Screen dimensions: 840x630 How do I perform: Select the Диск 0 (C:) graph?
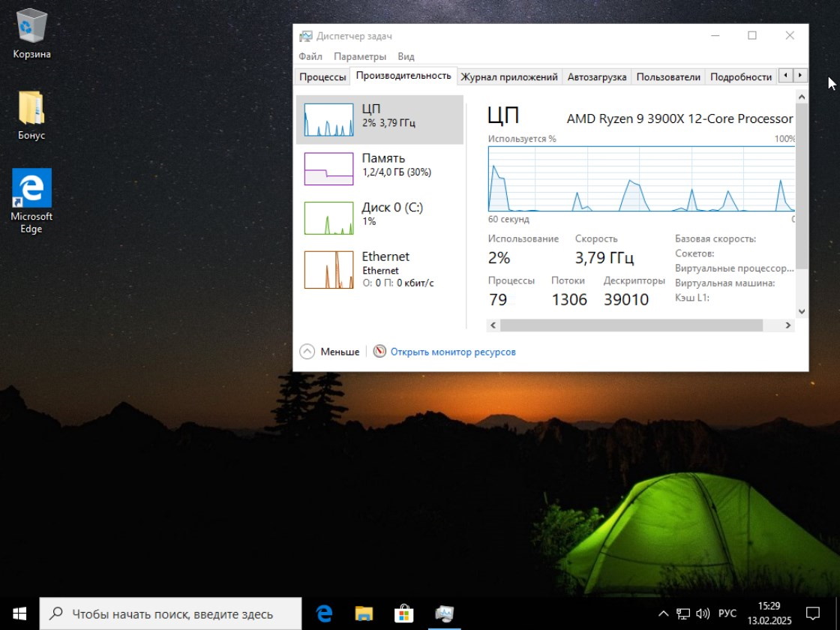(329, 218)
